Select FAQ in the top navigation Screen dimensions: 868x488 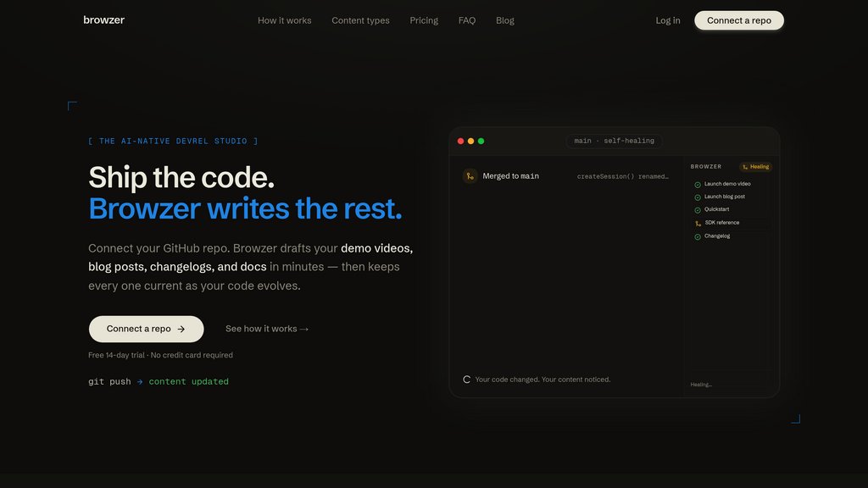coord(467,20)
